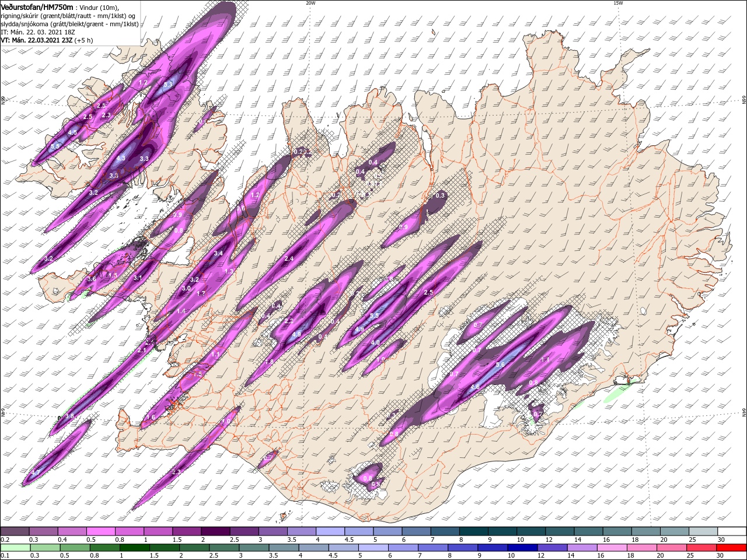The width and height of the screenshot is (747, 560).
Task: Select the rain scale swatch labeled 3
Action: pos(253,548)
